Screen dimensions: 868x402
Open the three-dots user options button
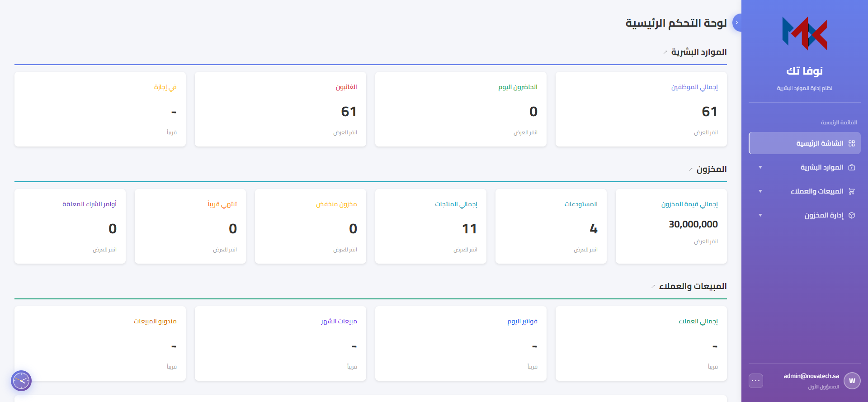tap(756, 381)
